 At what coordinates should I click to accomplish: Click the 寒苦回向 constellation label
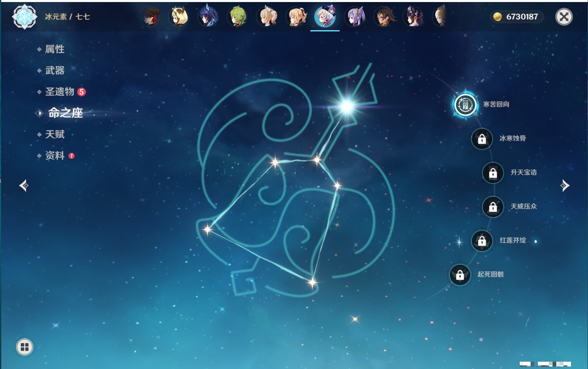pyautogui.click(x=496, y=104)
